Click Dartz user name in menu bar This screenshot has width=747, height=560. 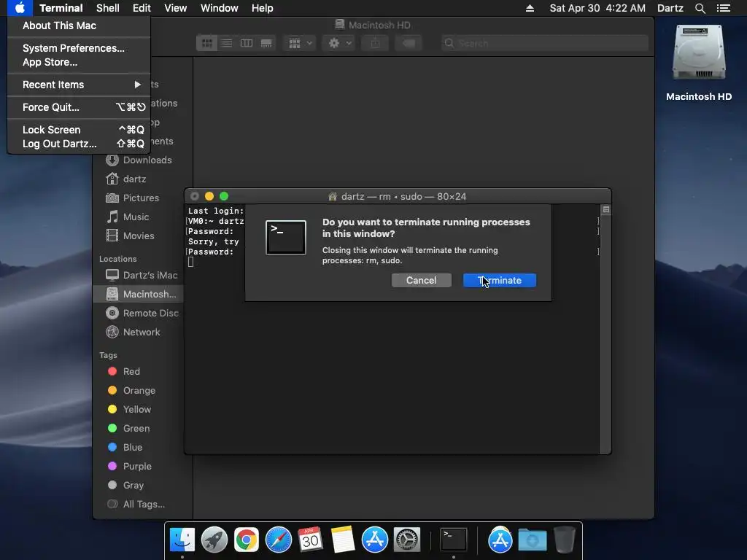click(x=670, y=8)
